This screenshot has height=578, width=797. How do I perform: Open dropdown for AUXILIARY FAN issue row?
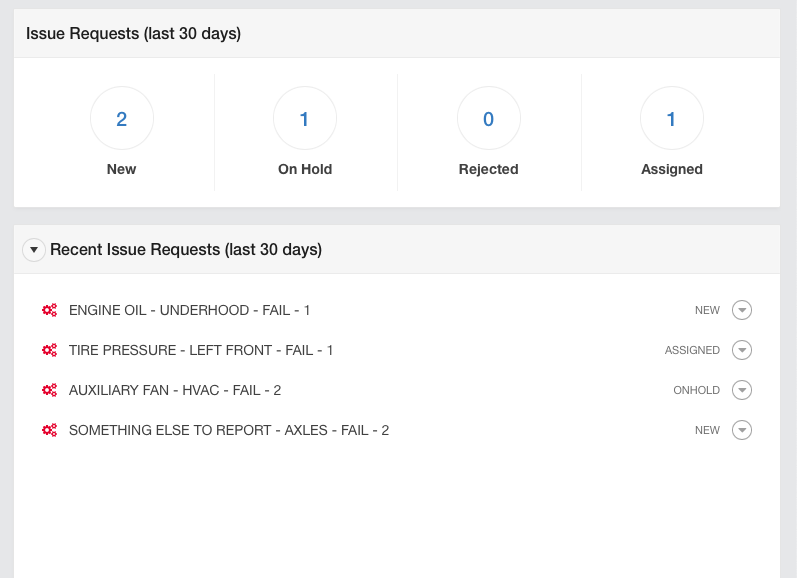point(742,390)
